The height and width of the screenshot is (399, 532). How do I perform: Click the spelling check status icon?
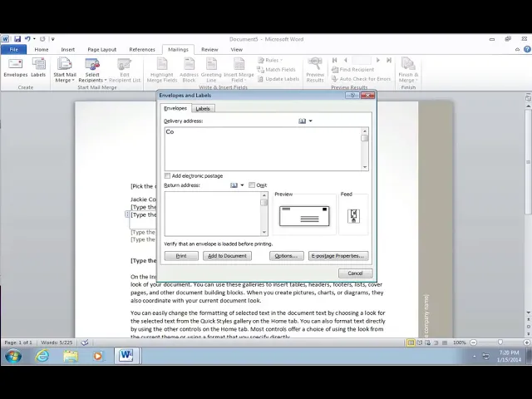pos(85,342)
